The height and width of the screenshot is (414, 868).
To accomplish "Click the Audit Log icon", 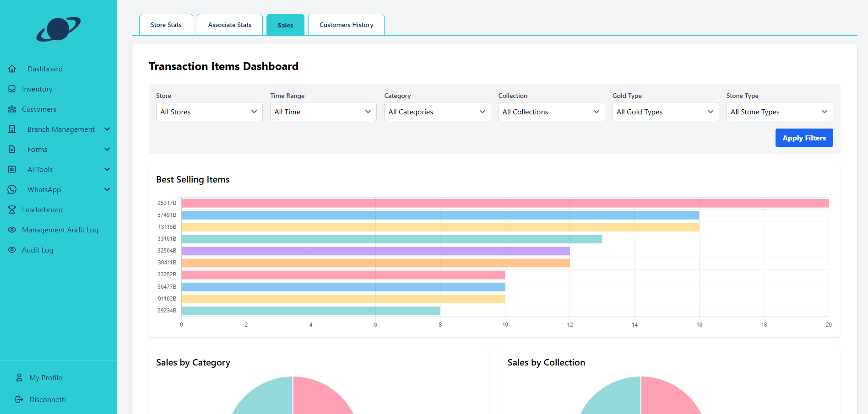I will (x=12, y=250).
